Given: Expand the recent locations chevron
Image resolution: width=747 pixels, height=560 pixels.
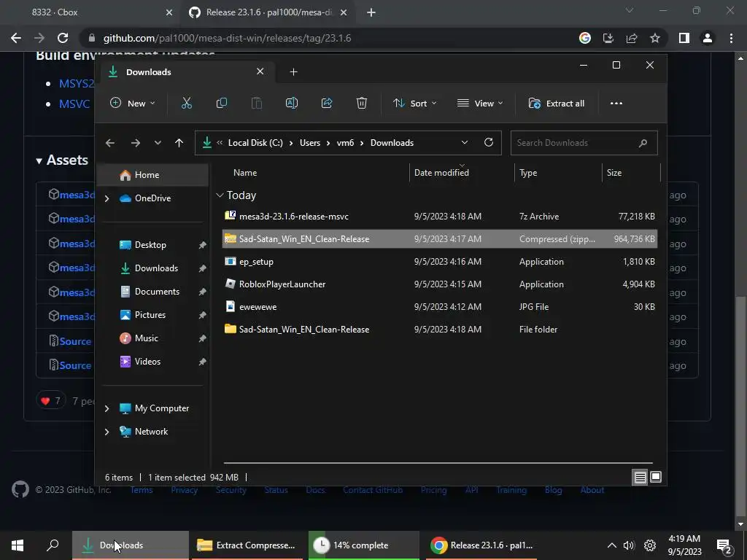Looking at the screenshot, I should point(158,143).
